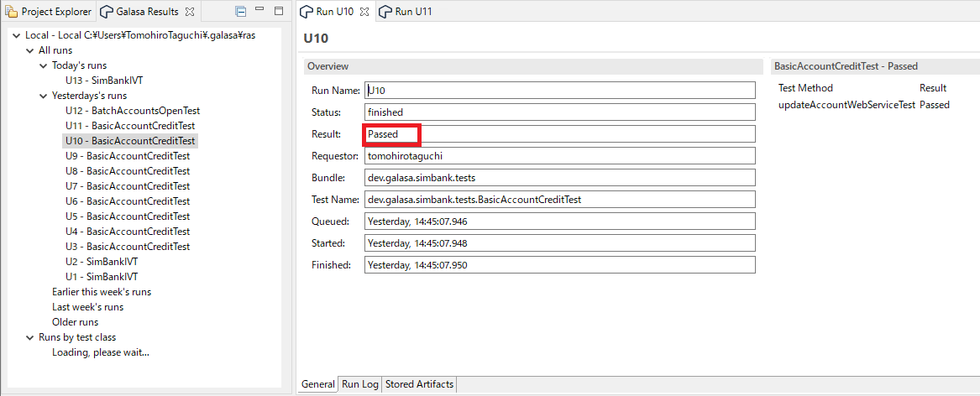
Task: Maximize the Galasa Results panel
Action: pyautogui.click(x=280, y=11)
